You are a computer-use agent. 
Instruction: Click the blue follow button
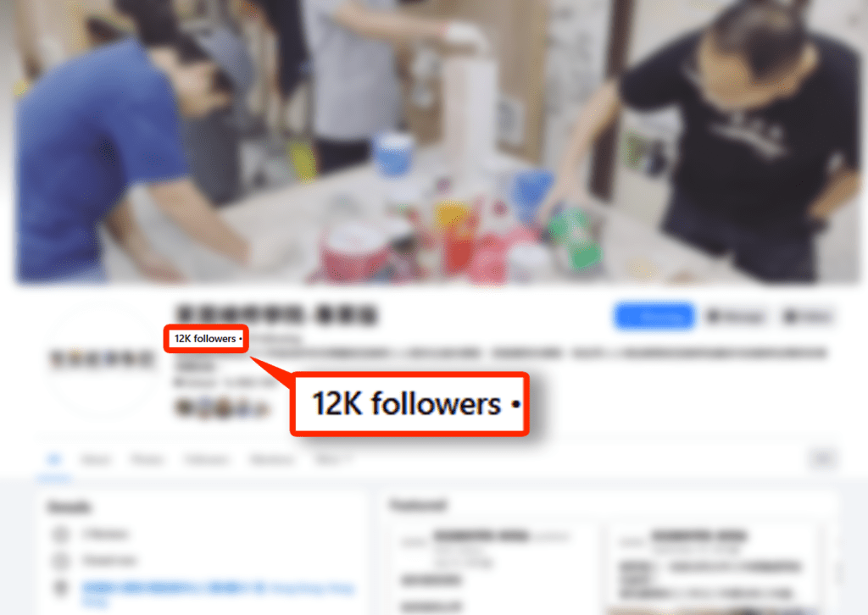(654, 316)
